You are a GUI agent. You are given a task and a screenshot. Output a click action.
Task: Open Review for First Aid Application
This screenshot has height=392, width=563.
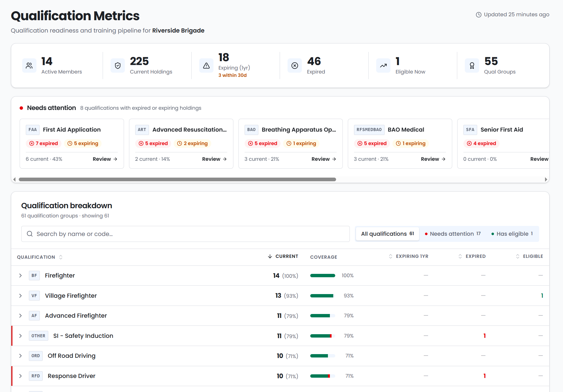(x=105, y=159)
